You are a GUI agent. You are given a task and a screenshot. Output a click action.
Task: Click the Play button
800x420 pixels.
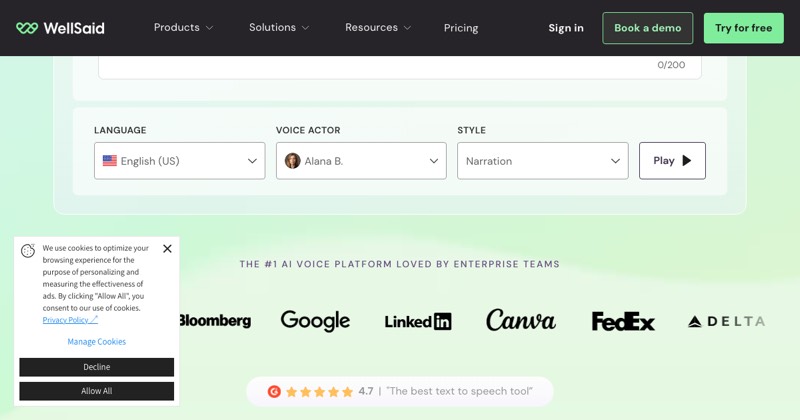pyautogui.click(x=672, y=161)
